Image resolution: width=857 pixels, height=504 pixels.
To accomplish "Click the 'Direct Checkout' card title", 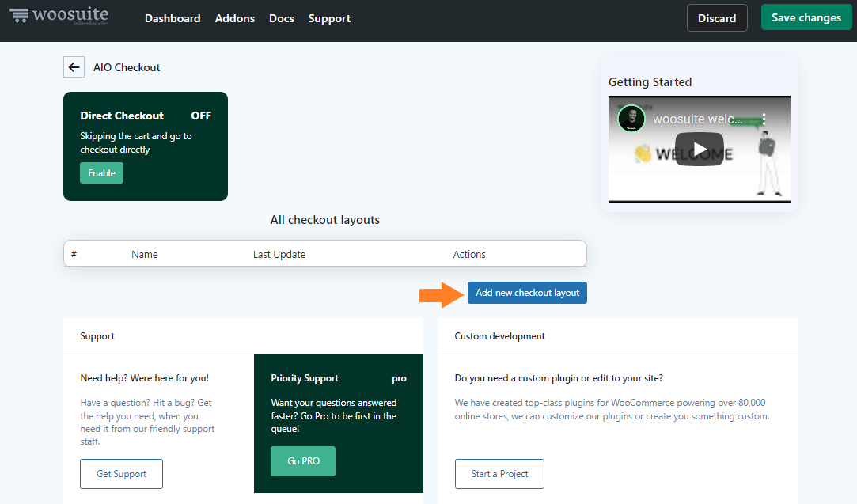I will tap(122, 116).
